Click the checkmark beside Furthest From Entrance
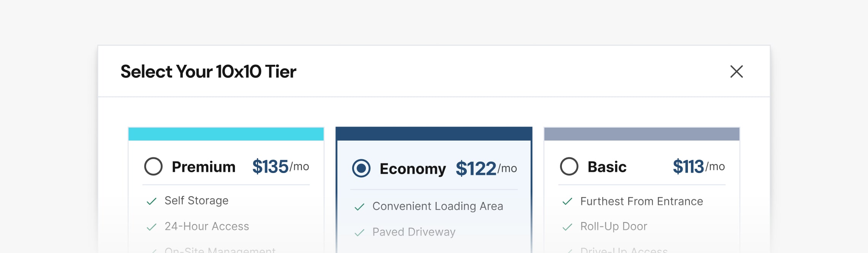Image resolution: width=868 pixels, height=253 pixels. [x=567, y=201]
